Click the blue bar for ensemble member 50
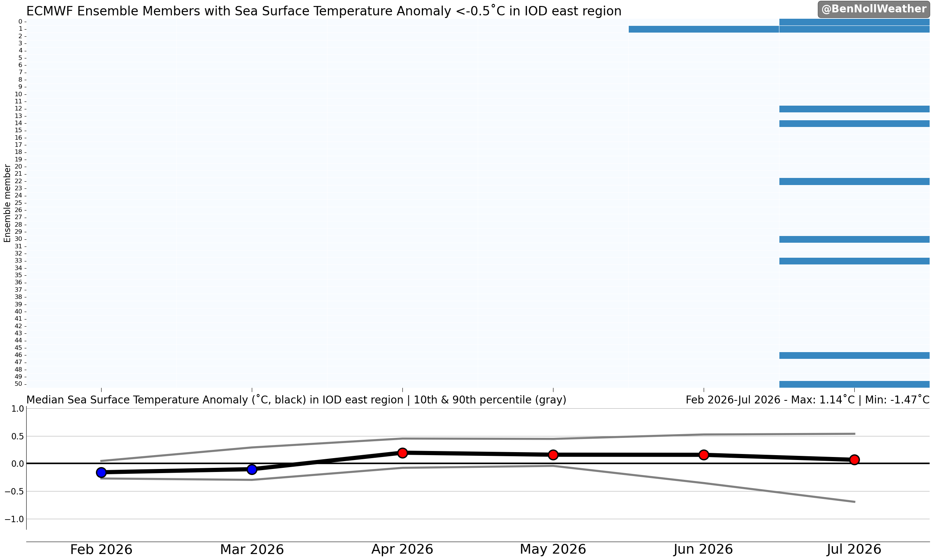Viewport: 933px width, 560px height. pyautogui.click(x=854, y=384)
